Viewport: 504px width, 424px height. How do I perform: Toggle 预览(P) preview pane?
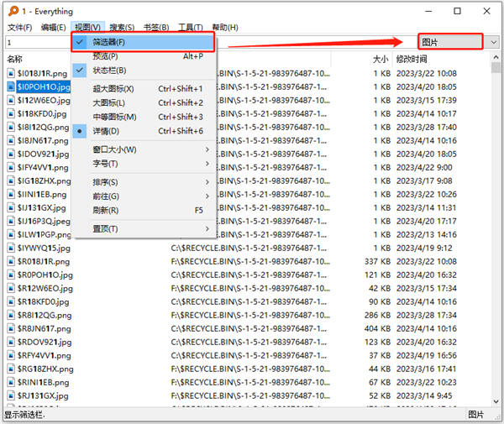coord(143,56)
